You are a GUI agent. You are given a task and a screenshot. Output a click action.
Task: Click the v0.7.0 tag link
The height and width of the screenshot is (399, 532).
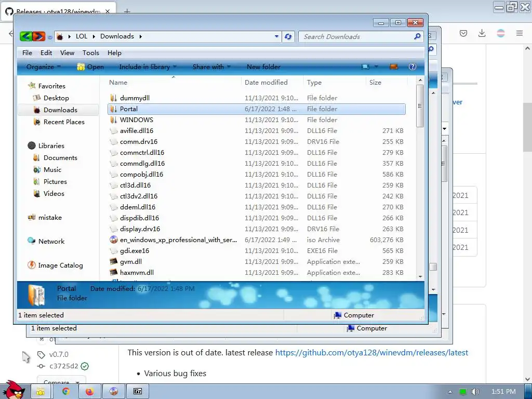(x=59, y=354)
